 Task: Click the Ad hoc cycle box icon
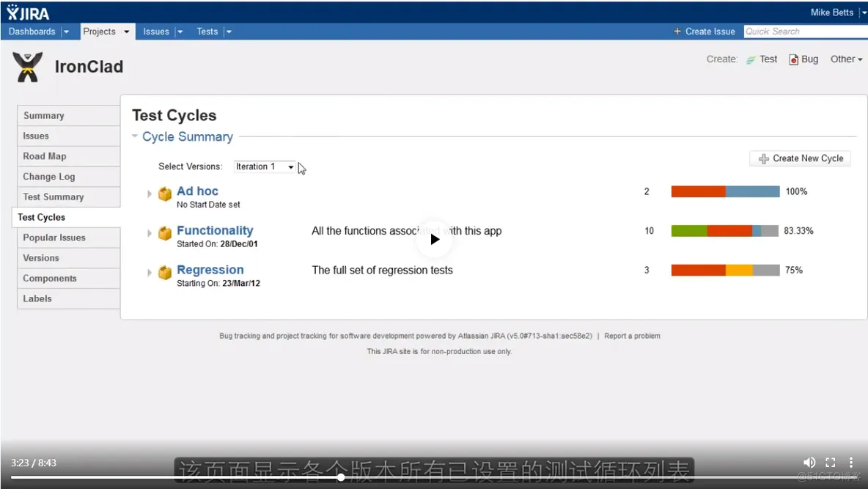click(x=165, y=194)
